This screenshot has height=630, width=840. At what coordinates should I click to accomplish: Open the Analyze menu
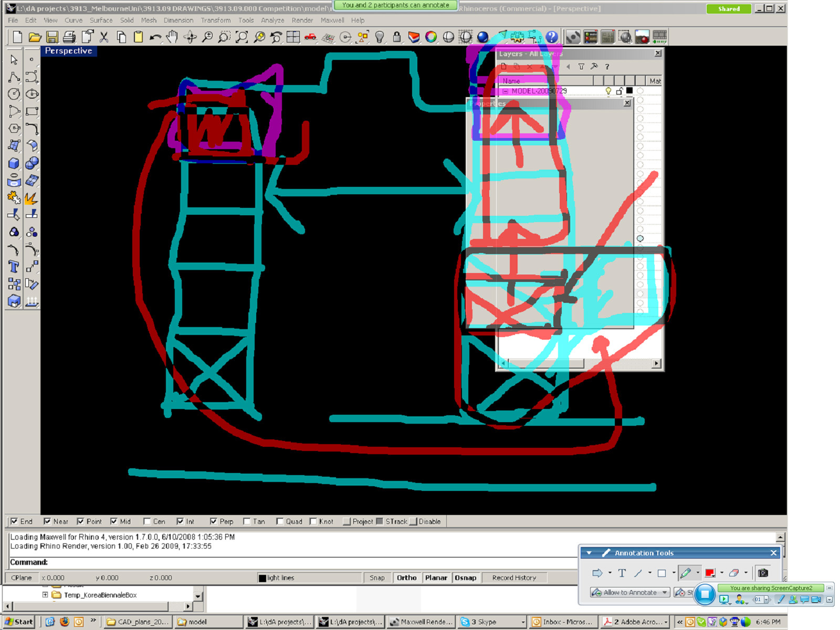click(x=272, y=20)
